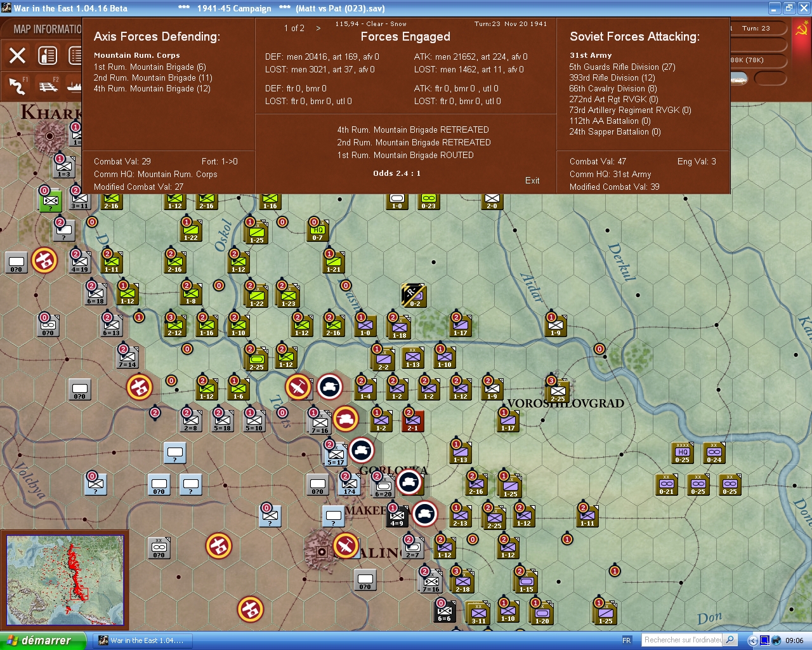The width and height of the screenshot is (812, 650).
Task: Select the 4=19 Axis unit counter
Action: (x=80, y=262)
